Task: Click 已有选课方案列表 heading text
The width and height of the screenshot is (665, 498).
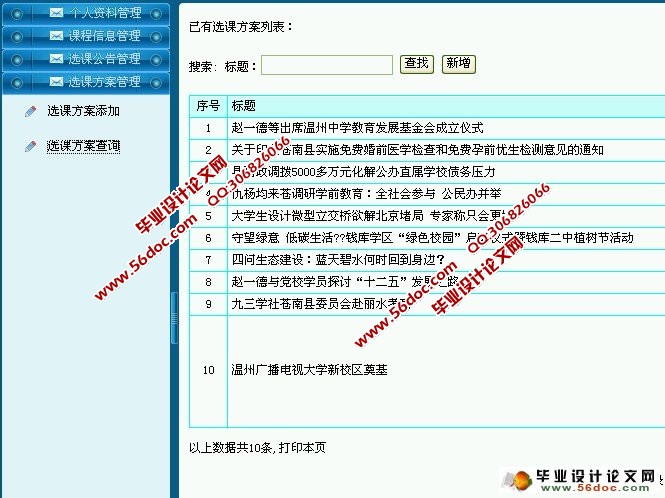Action: [240, 27]
